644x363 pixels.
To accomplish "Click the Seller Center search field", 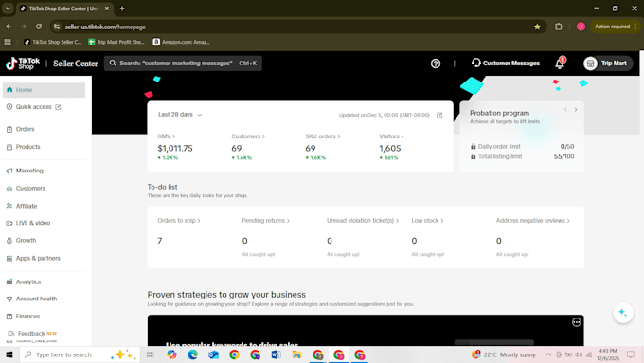I will point(183,64).
